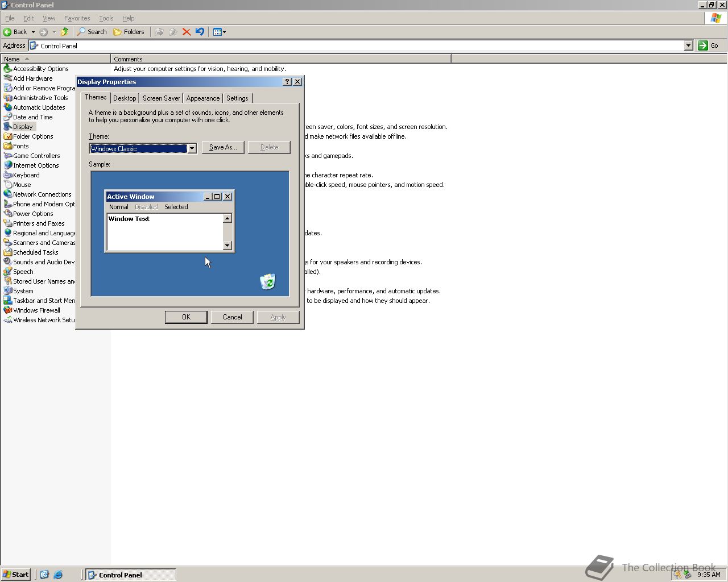This screenshot has width=728, height=582.
Task: Open the Help menu
Action: (x=129, y=18)
